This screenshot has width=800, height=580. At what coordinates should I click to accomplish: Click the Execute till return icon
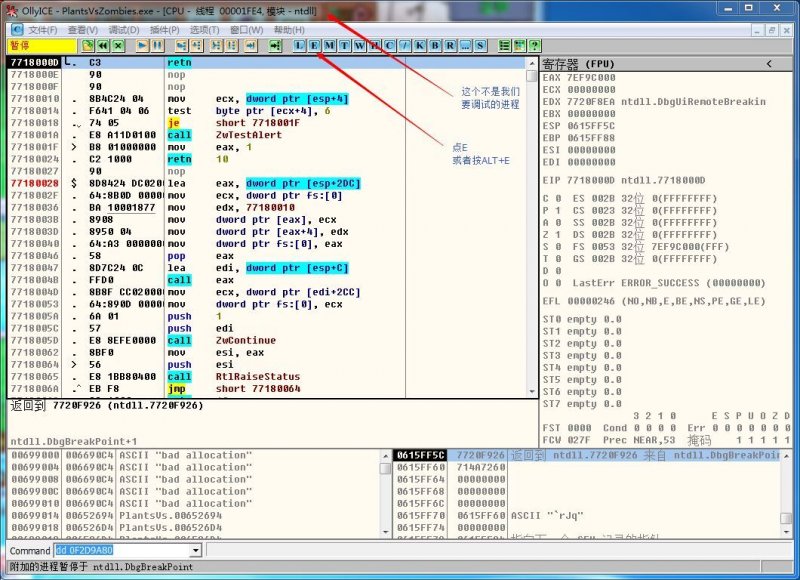(x=251, y=45)
